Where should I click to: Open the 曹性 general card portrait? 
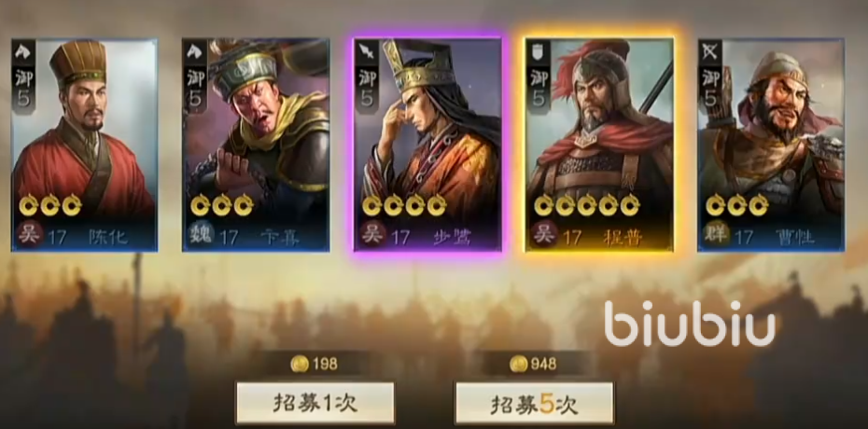[771, 145]
